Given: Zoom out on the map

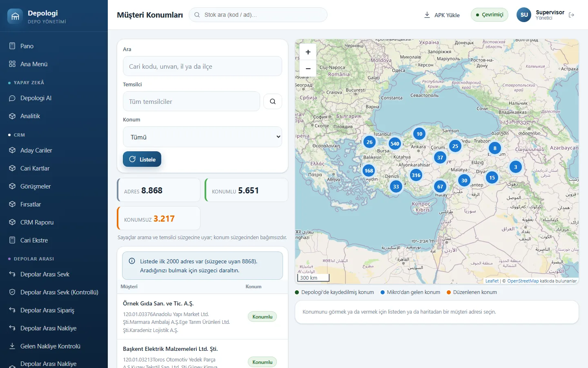Looking at the screenshot, I should tap(308, 69).
